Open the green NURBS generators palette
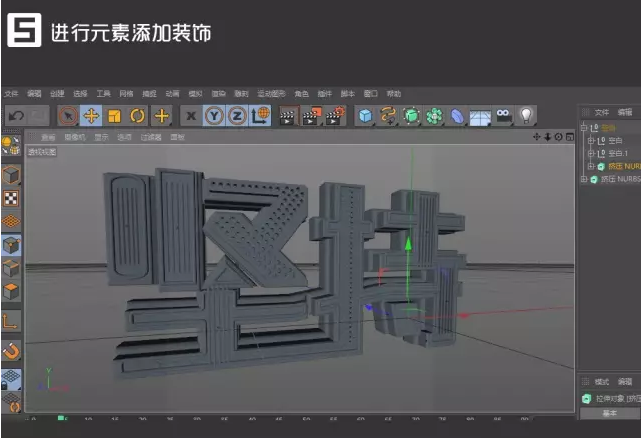The width and height of the screenshot is (641, 438). coord(411,116)
